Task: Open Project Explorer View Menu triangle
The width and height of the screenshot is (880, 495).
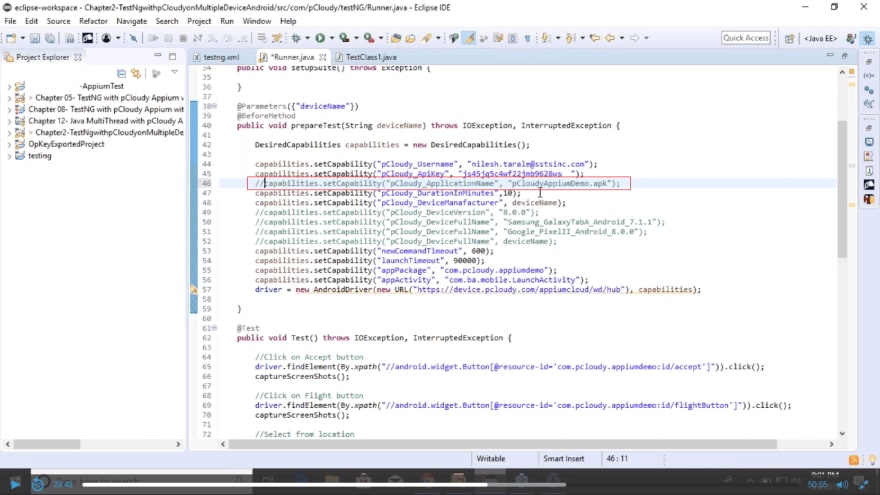Action: pyautogui.click(x=175, y=72)
